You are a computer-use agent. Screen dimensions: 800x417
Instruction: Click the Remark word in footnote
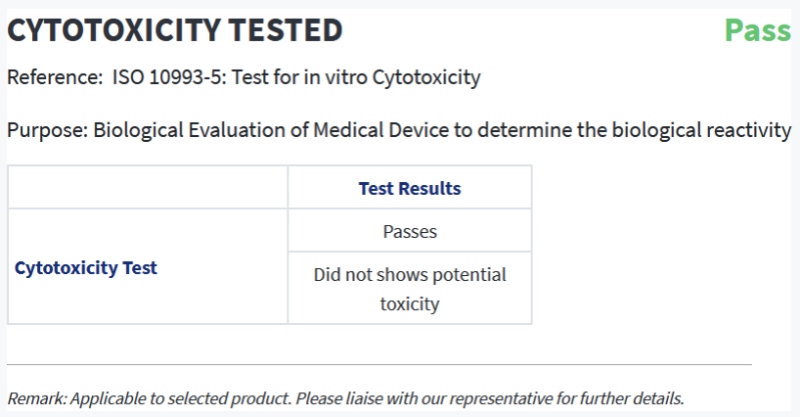(x=36, y=397)
